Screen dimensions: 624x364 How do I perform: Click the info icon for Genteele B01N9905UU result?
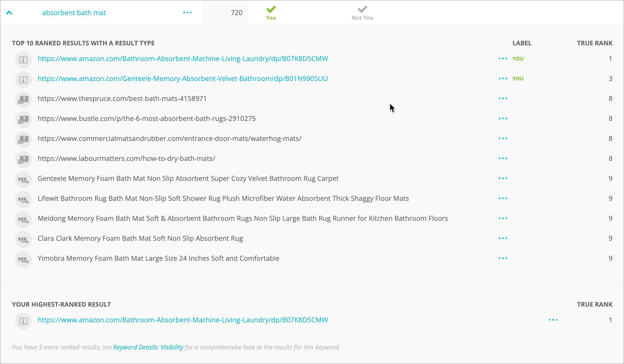point(23,80)
